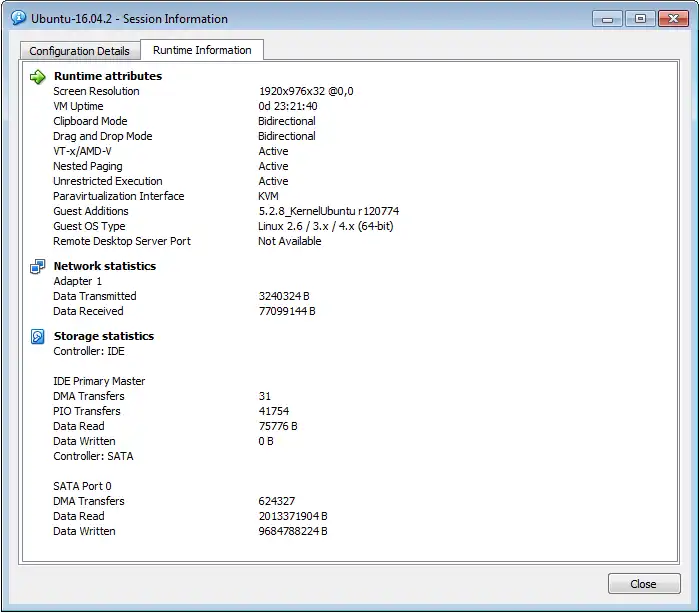The height and width of the screenshot is (613, 699).
Task: Click the Active value for Unrestricted Execution
Action: coord(273,181)
